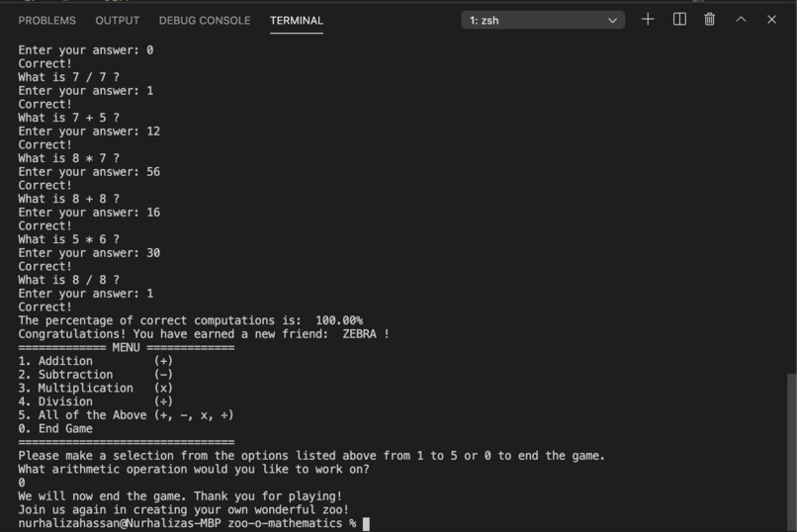Image resolution: width=797 pixels, height=532 pixels.
Task: Click the 'What is 8 * 7 ?' line
Action: (68, 158)
